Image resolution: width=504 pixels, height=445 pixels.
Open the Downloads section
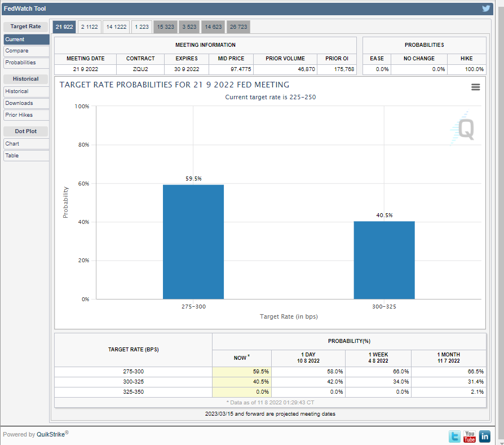pos(26,103)
